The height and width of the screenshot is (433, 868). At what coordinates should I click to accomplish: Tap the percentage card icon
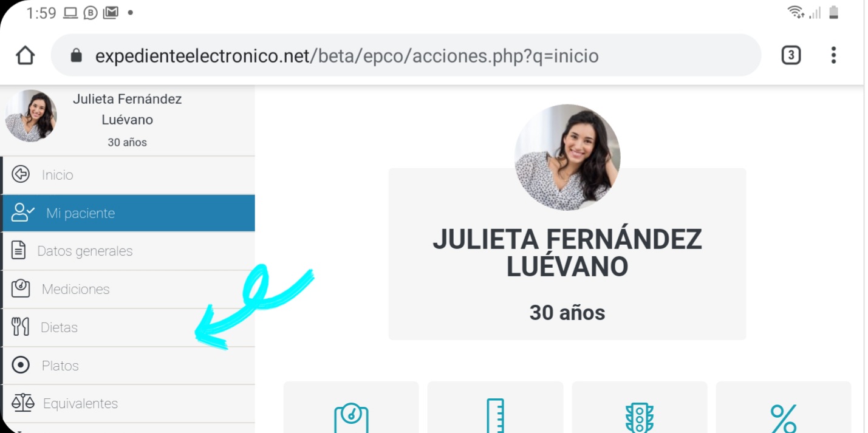(x=784, y=418)
